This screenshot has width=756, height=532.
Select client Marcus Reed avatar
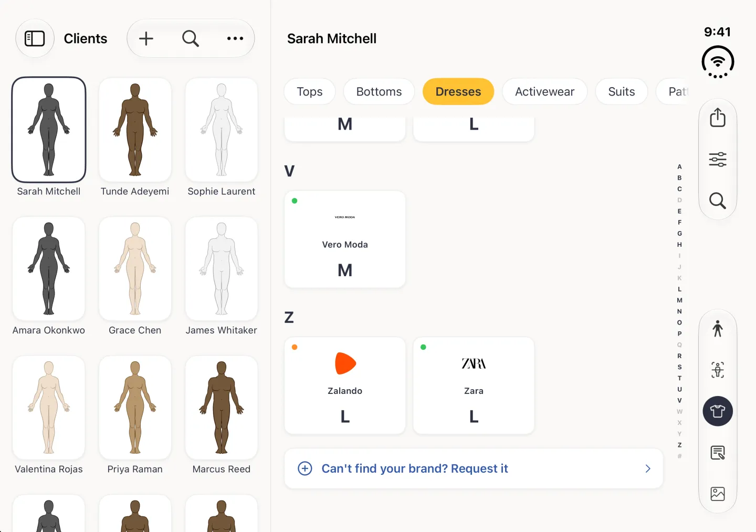coord(222,408)
